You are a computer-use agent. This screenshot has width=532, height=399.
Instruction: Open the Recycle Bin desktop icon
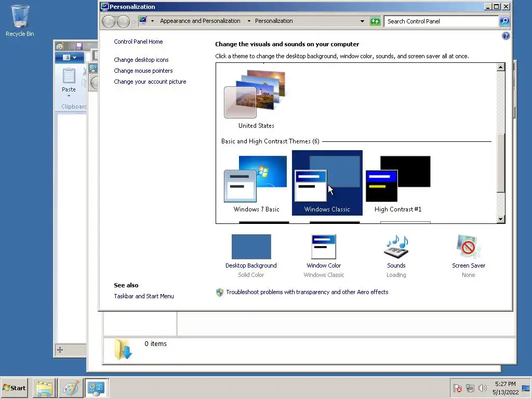pyautogui.click(x=20, y=21)
